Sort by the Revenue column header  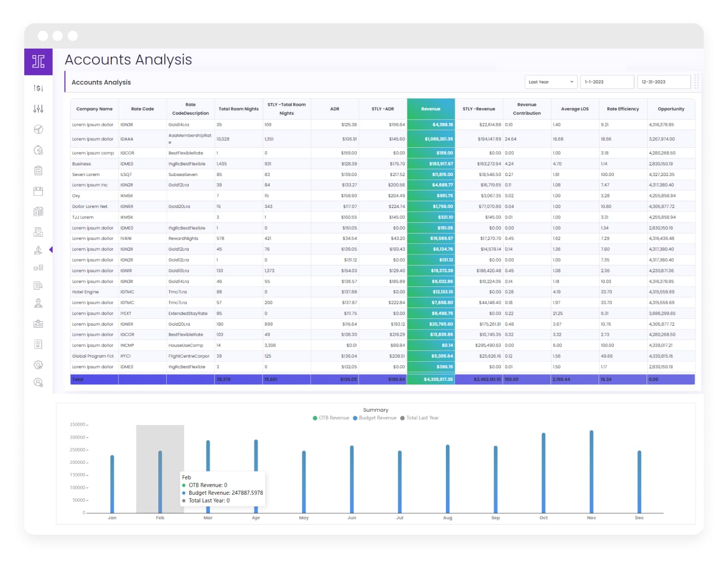(431, 109)
